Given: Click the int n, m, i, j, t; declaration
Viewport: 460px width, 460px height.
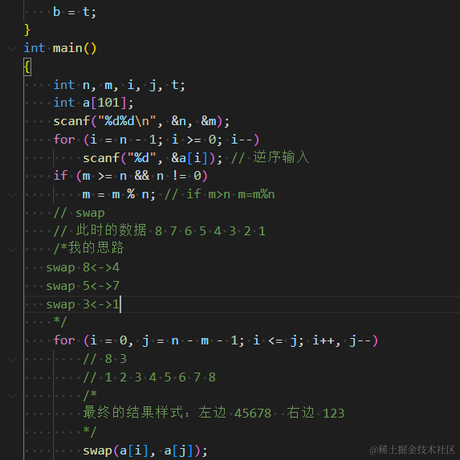Looking at the screenshot, I should pos(119,85).
